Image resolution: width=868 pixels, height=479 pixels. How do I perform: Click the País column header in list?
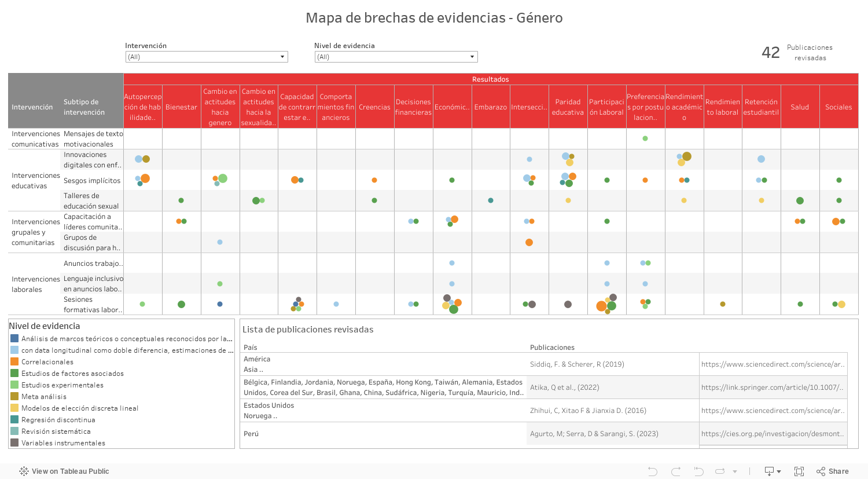250,348
